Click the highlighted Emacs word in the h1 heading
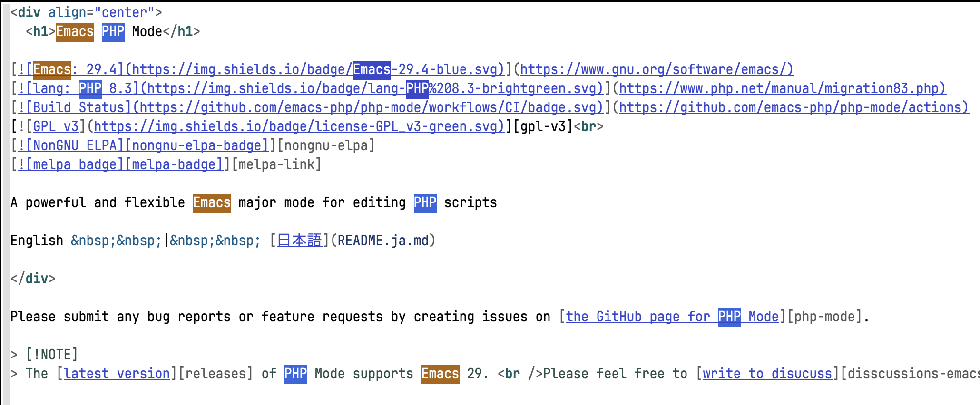This screenshot has width=980, height=405. (75, 32)
